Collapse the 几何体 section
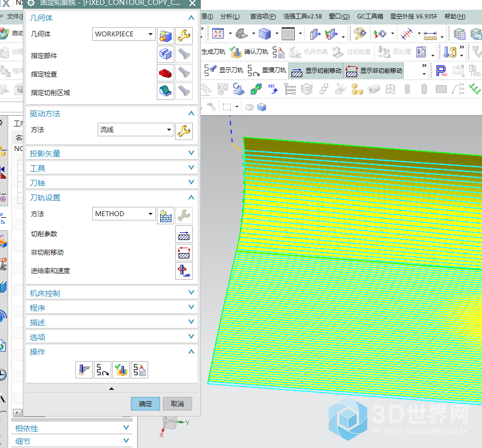This screenshot has width=482, height=448. [191, 17]
